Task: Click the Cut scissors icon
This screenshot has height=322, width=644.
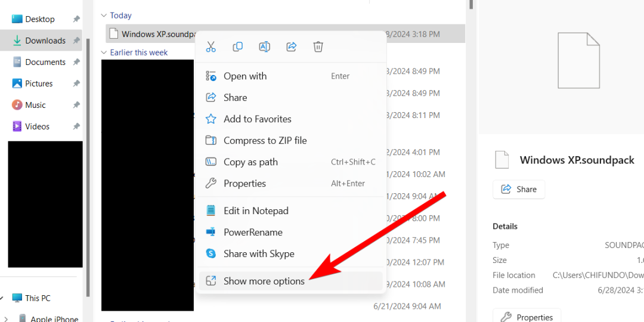Action: pos(210,47)
